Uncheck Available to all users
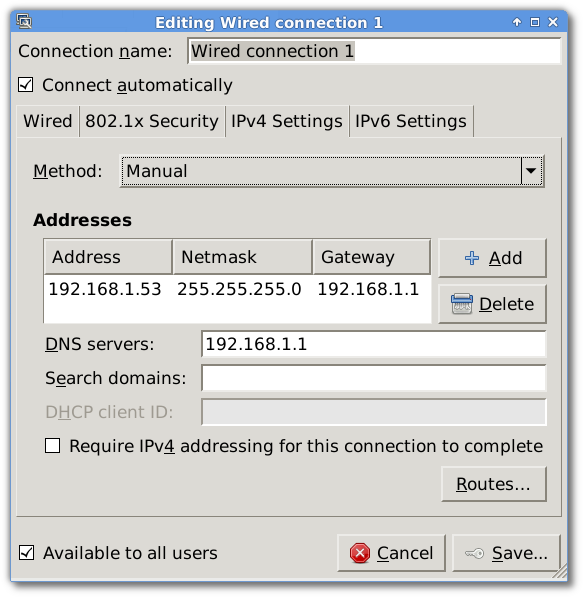Screen dimensions: 584x598 pyautogui.click(x=26, y=553)
